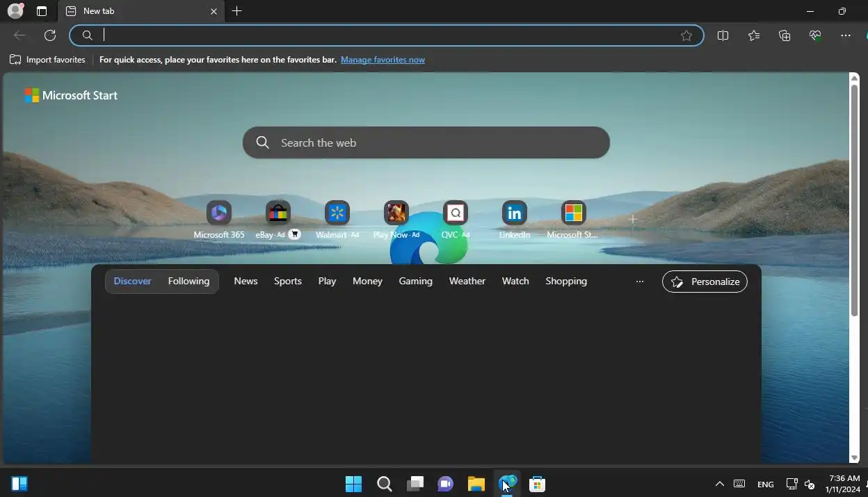Image resolution: width=868 pixels, height=497 pixels.
Task: Open the Play tab
Action: (327, 281)
